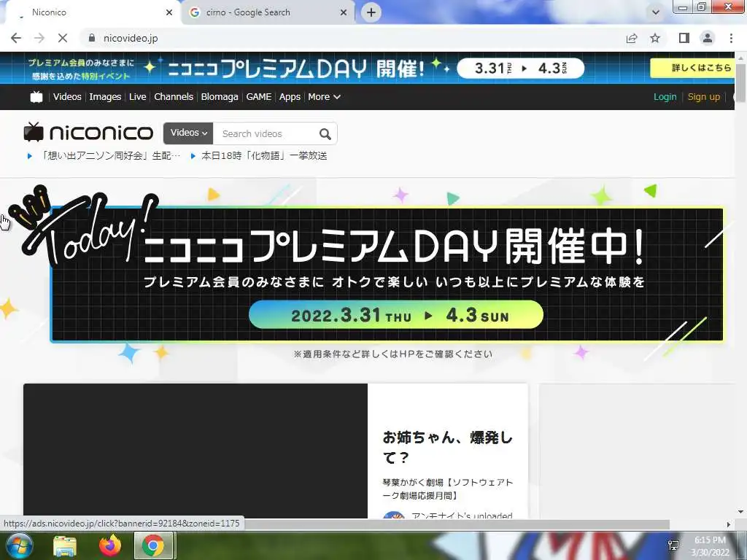
Task: Click the scroll down arrow
Action: pos(740,511)
